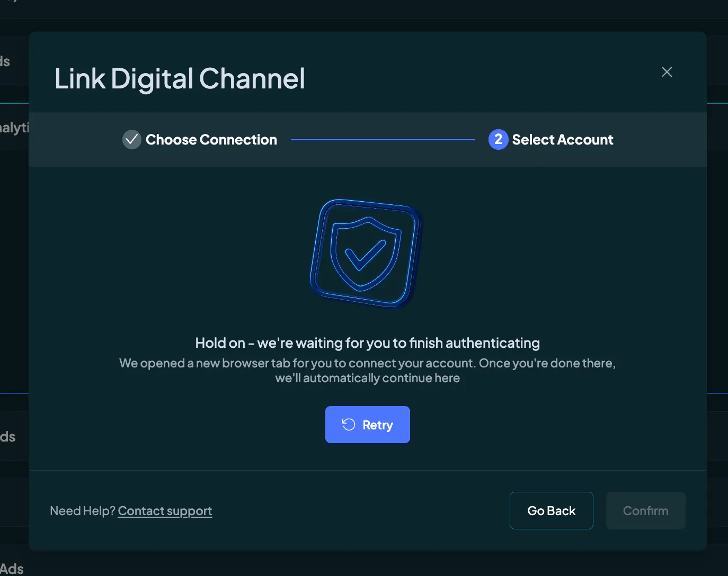The image size is (728, 576).
Task: Click the cut-off Analytics label behind the dialog
Action: pyautogui.click(x=14, y=128)
